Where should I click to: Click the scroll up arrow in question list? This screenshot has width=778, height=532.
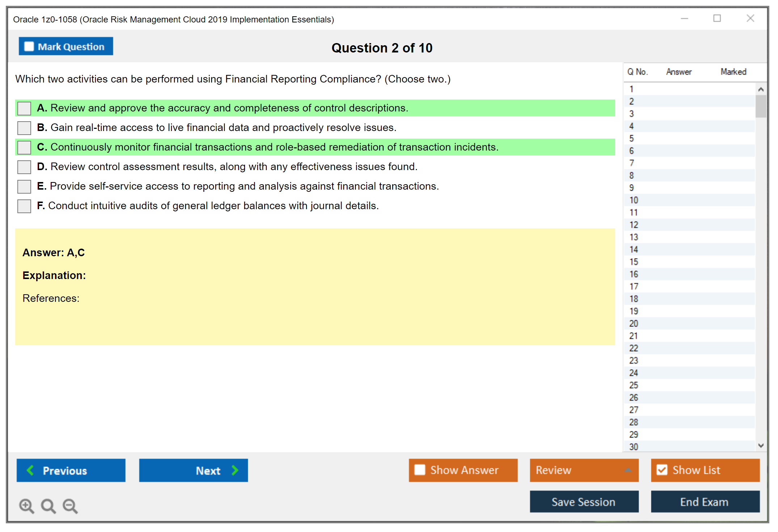761,89
